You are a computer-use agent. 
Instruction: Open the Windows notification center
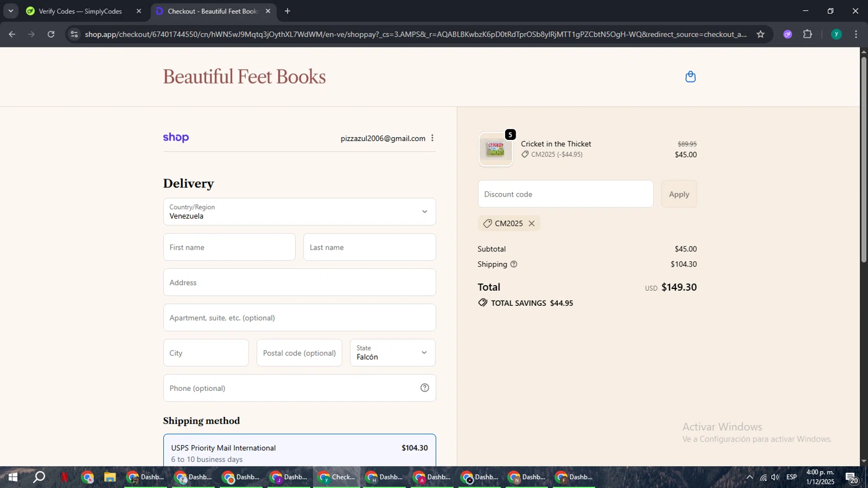click(x=852, y=478)
